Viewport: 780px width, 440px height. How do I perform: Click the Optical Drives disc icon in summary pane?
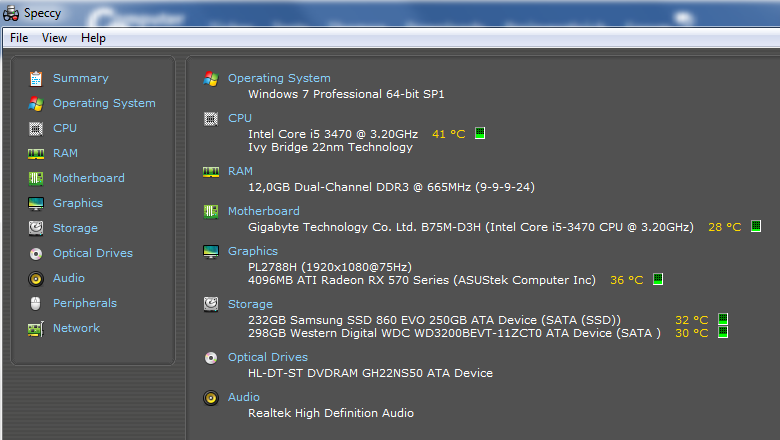[x=211, y=358]
